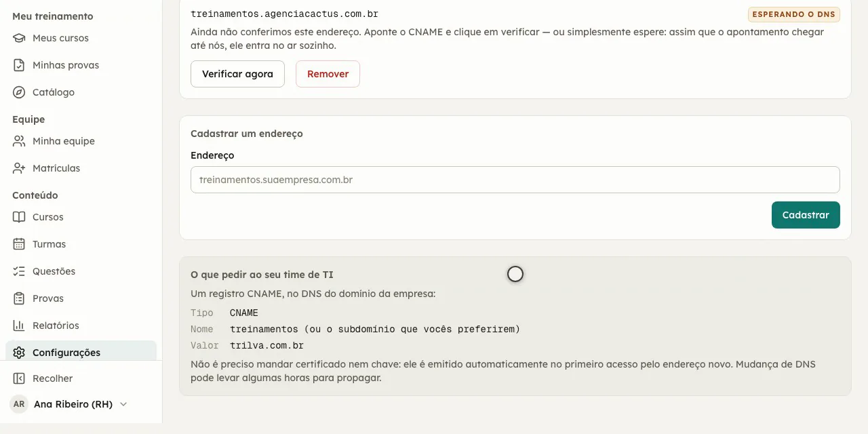Screen dimensions: 868x434
Task: Click the bar chart icon beside Relatórios
Action: click(19, 325)
